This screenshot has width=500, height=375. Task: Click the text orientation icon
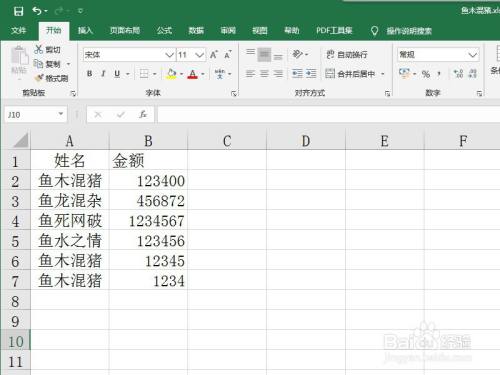(x=297, y=54)
